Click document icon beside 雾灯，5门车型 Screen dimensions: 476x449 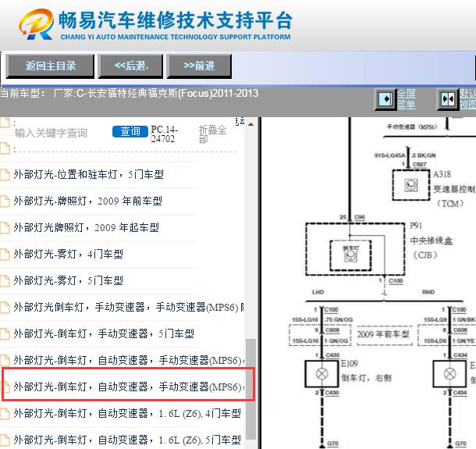pos(5,281)
